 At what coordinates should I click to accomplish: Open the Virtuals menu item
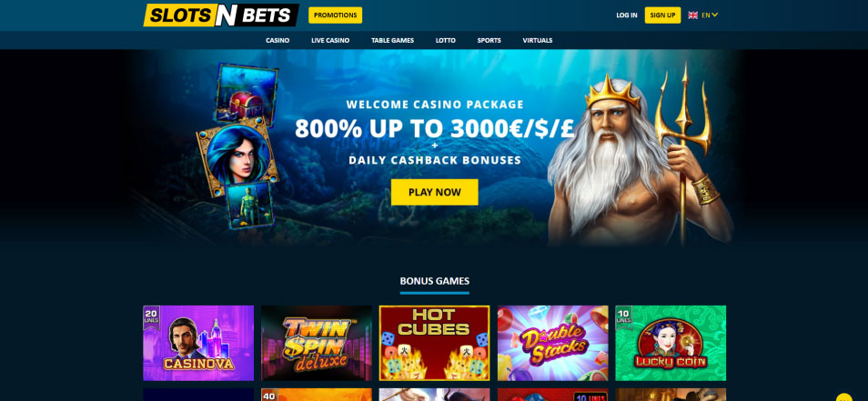click(538, 40)
